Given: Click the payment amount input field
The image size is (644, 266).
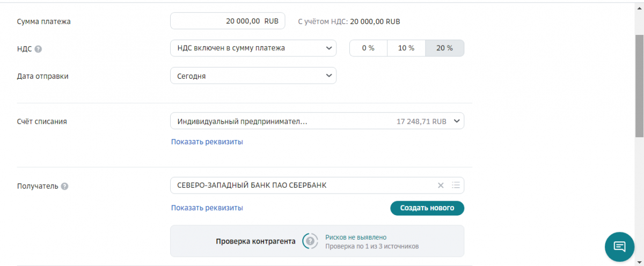Looking at the screenshot, I should pos(228,21).
